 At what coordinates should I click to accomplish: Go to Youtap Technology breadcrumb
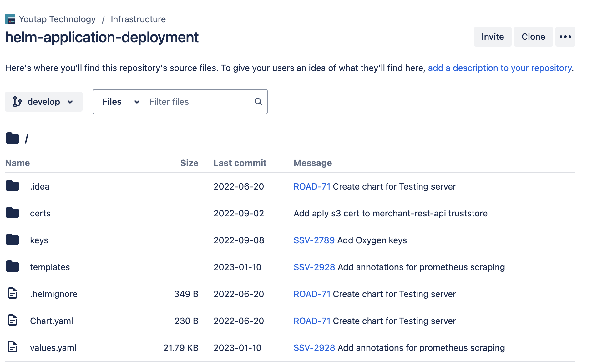tap(57, 19)
